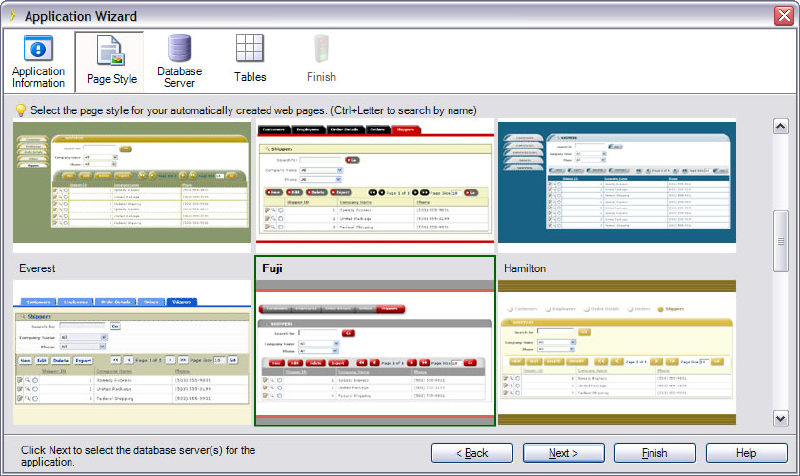This screenshot has width=800, height=476.
Task: Open the Tables step with grid icon
Action: (250, 59)
